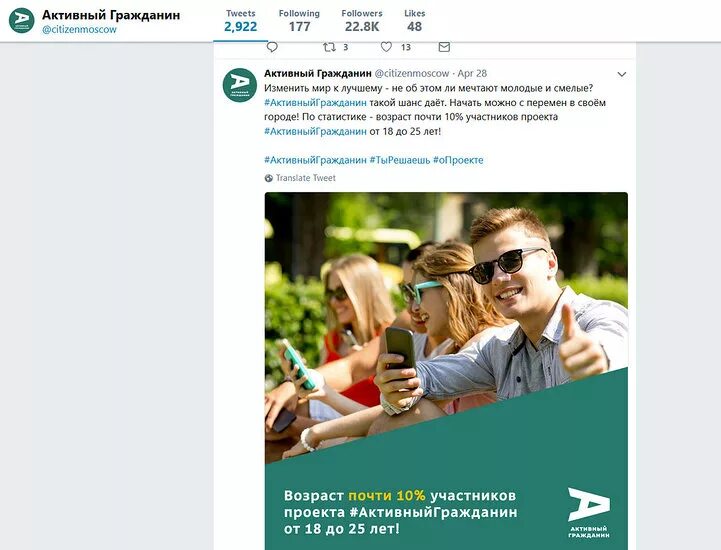Viewport: 721px width, 550px height.
Task: Click the tweet author's round avatar
Action: (240, 85)
